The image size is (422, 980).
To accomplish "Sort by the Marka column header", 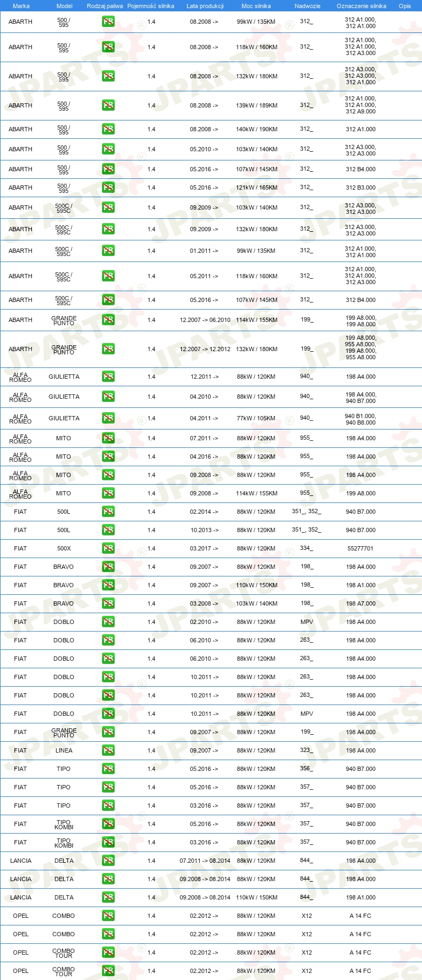I will pos(21,6).
